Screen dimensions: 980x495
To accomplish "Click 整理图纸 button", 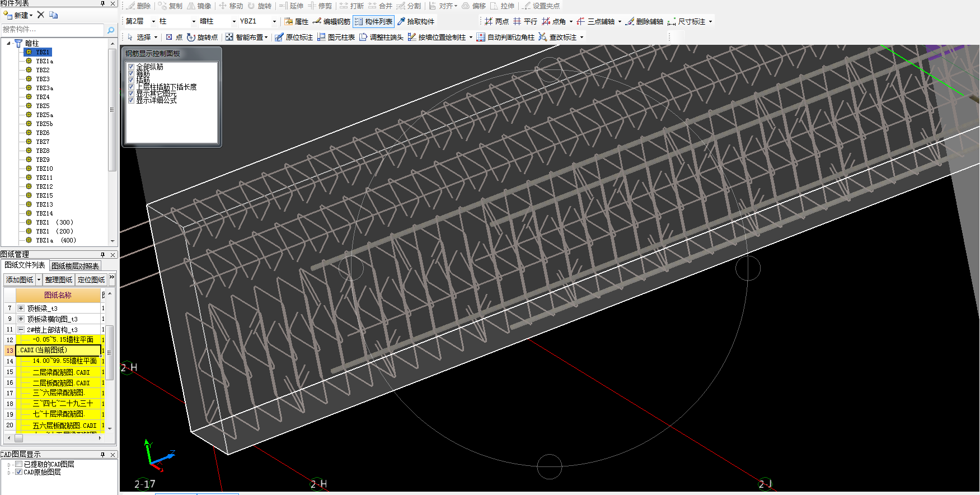I will click(59, 279).
